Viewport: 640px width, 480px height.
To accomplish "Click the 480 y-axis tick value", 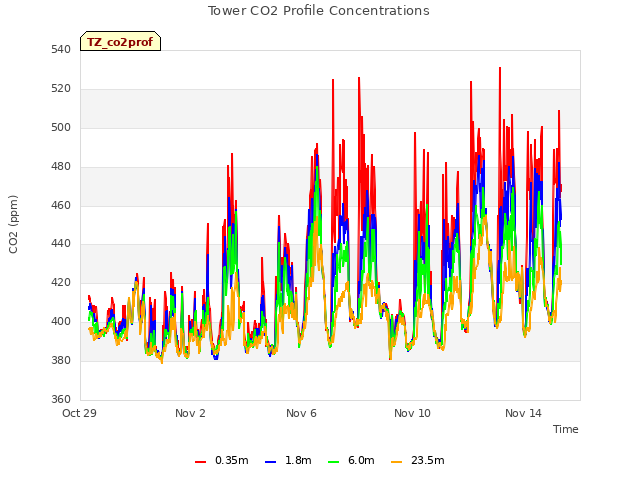I will click(61, 167).
